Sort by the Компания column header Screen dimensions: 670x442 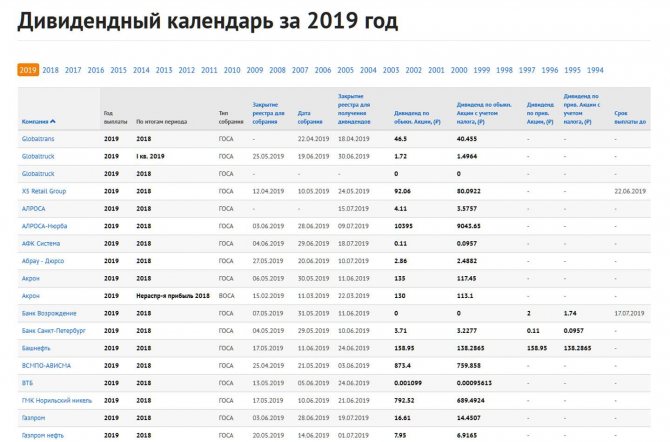tap(38, 122)
